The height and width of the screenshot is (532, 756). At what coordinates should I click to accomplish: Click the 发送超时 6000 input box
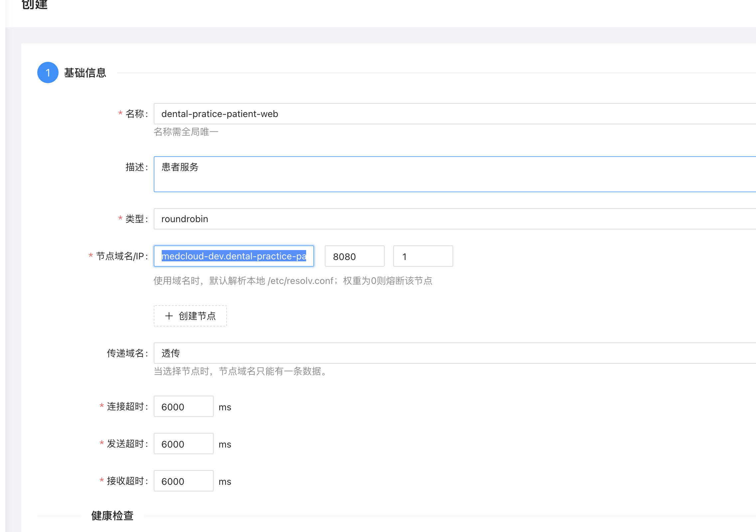pos(183,444)
